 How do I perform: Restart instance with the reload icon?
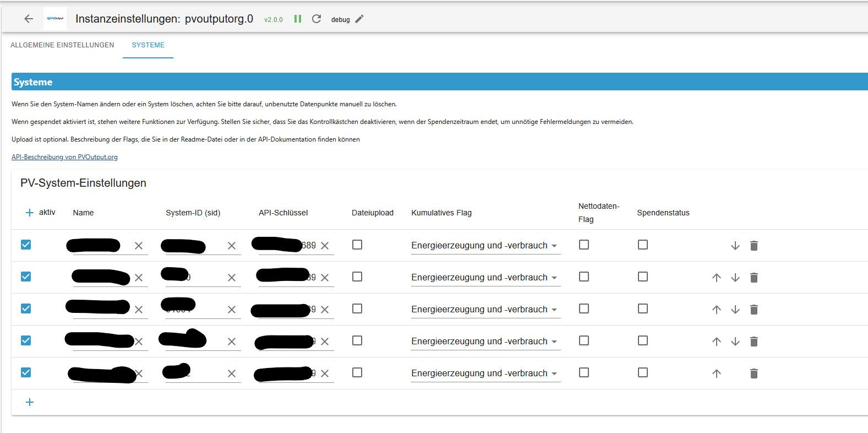pyautogui.click(x=316, y=19)
